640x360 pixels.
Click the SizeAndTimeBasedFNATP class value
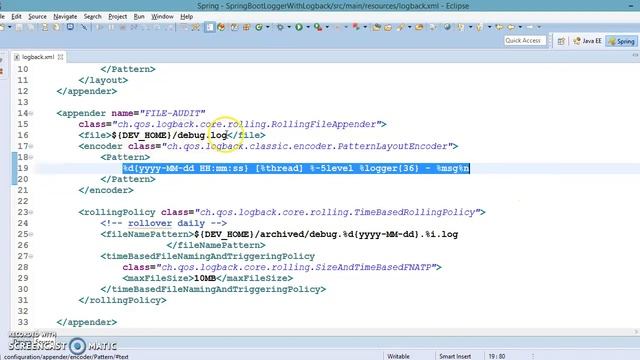[296, 267]
